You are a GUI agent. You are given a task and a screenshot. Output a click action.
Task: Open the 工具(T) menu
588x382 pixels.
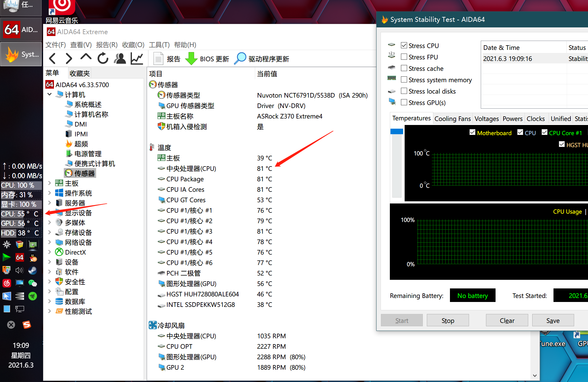pos(159,45)
